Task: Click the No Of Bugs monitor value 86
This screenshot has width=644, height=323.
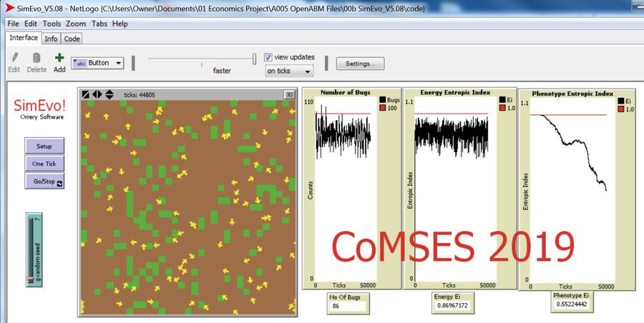Action: click(x=348, y=306)
